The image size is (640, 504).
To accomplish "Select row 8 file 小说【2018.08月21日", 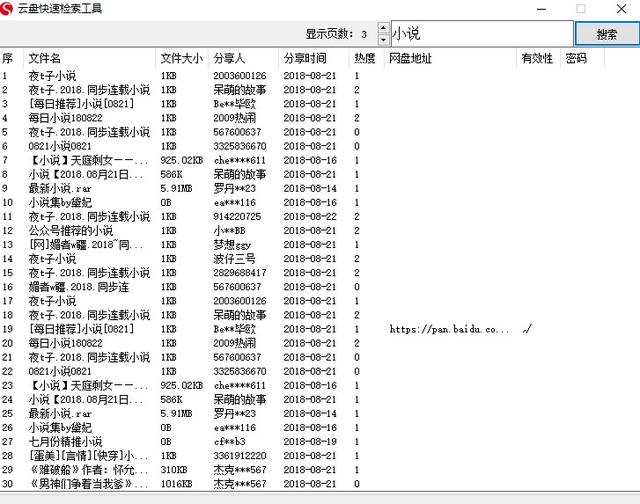I will 86,174.
